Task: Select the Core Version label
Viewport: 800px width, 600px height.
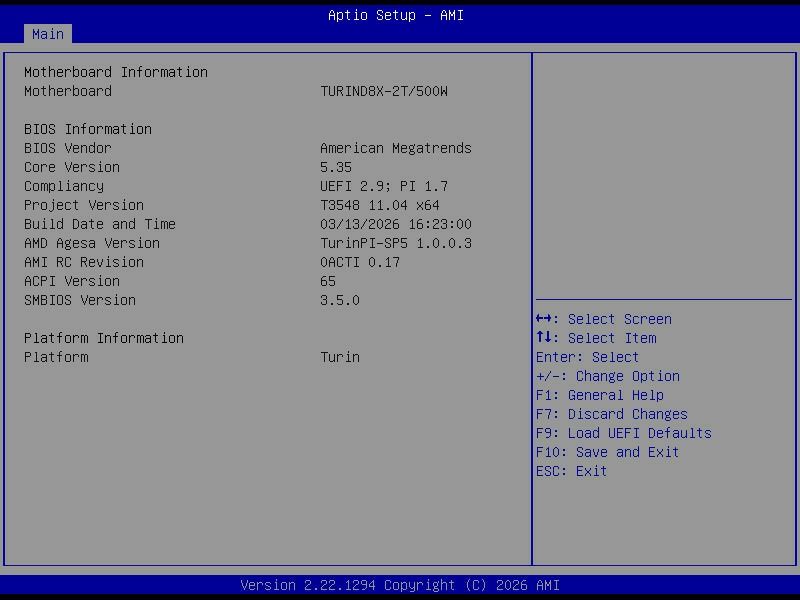Action: pyautogui.click(x=72, y=167)
